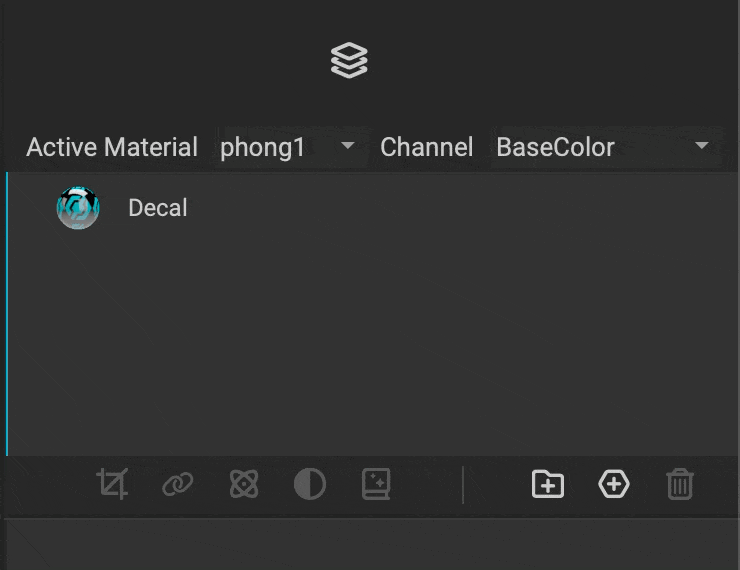Image resolution: width=740 pixels, height=570 pixels.
Task: Open the book with sparkle icon
Action: (376, 485)
